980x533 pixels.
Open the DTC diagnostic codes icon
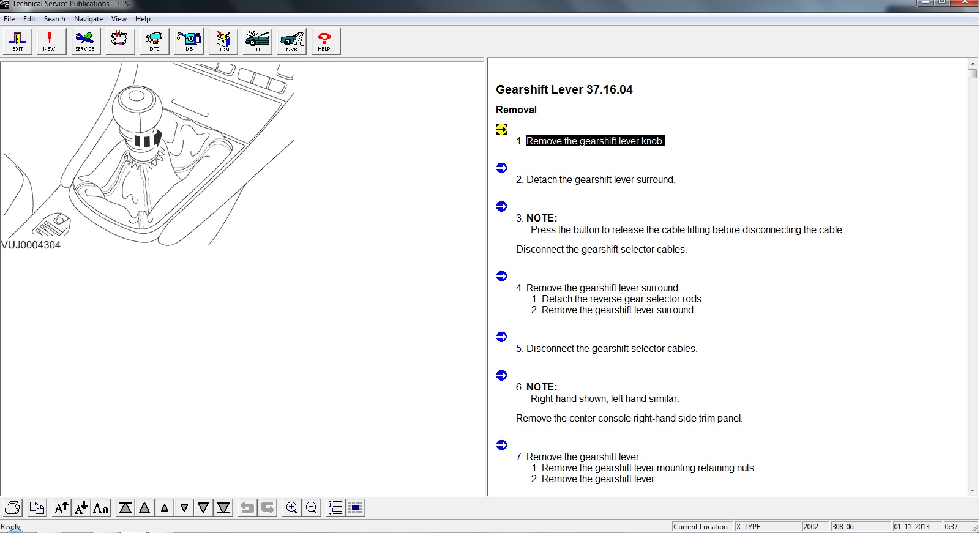[x=154, y=42]
